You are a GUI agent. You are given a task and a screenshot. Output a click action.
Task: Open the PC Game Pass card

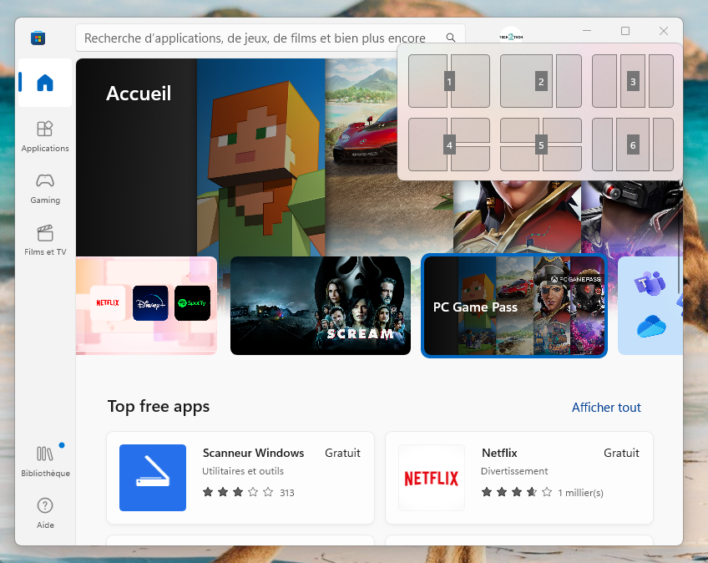pyautogui.click(x=514, y=306)
